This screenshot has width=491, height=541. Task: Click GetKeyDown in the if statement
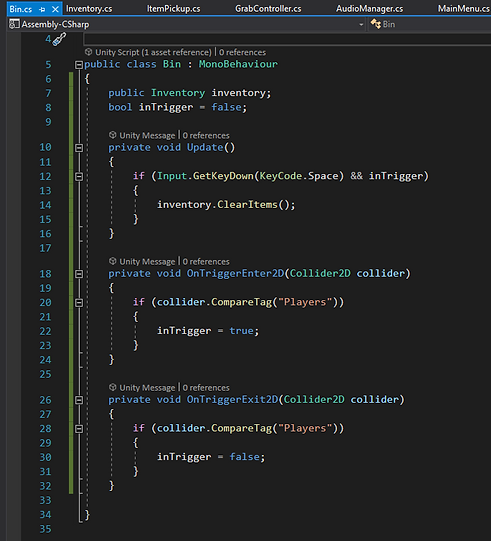[x=223, y=177]
